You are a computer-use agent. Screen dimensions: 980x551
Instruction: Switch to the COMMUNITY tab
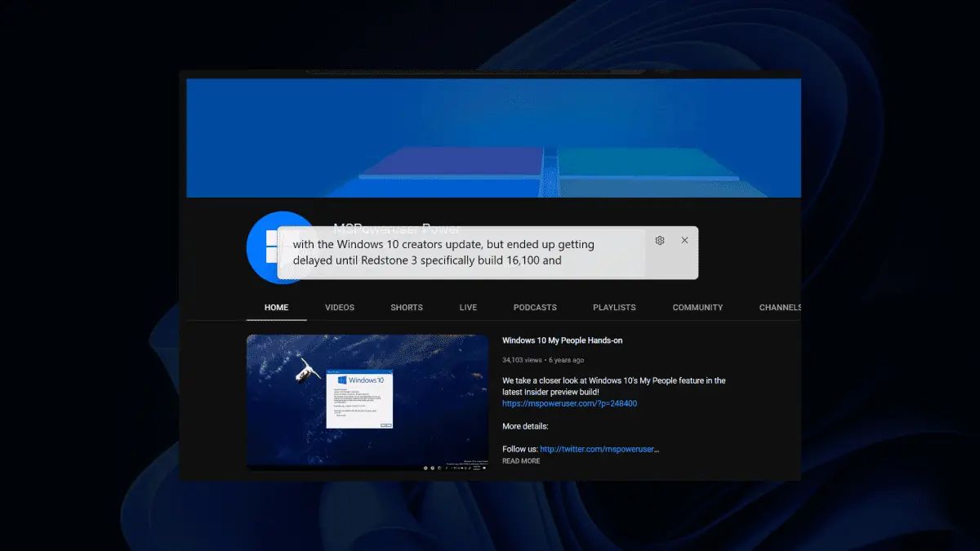697,308
